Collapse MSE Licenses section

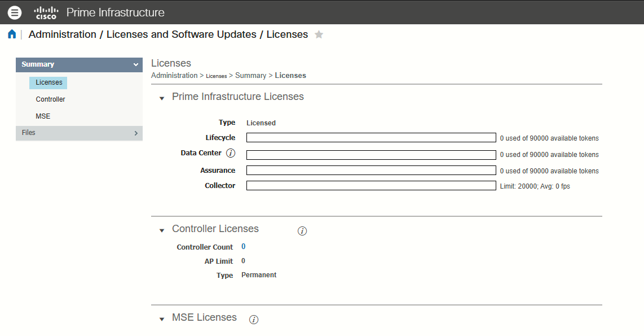click(x=162, y=319)
